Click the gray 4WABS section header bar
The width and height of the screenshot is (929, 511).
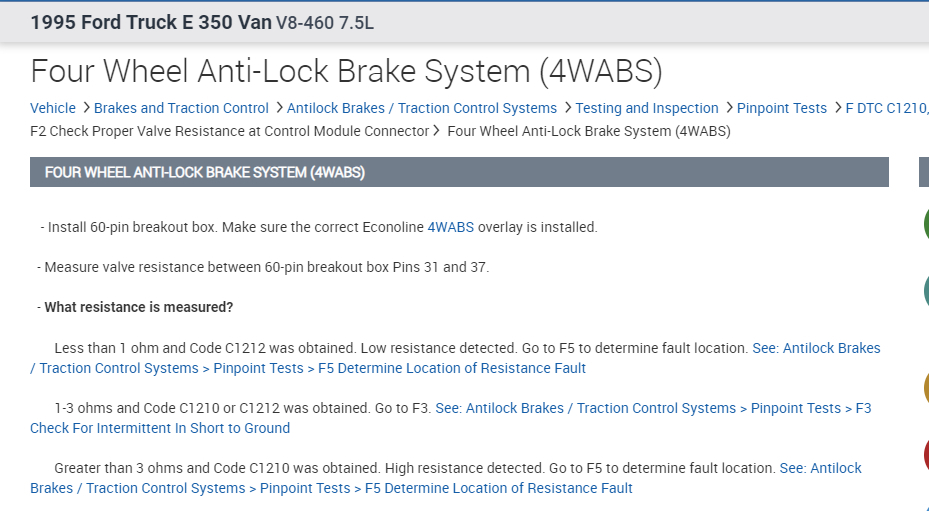(459, 172)
